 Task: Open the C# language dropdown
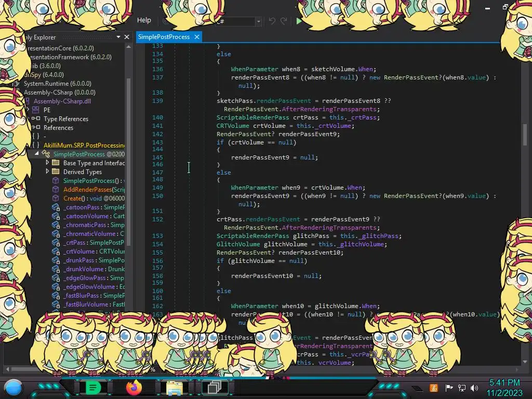point(258,21)
